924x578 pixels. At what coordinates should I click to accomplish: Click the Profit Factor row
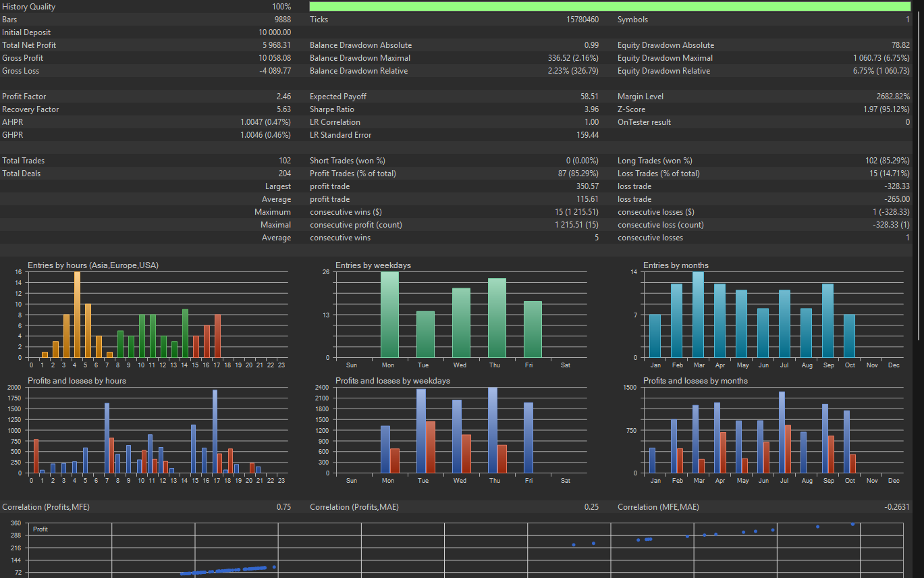[x=146, y=97]
